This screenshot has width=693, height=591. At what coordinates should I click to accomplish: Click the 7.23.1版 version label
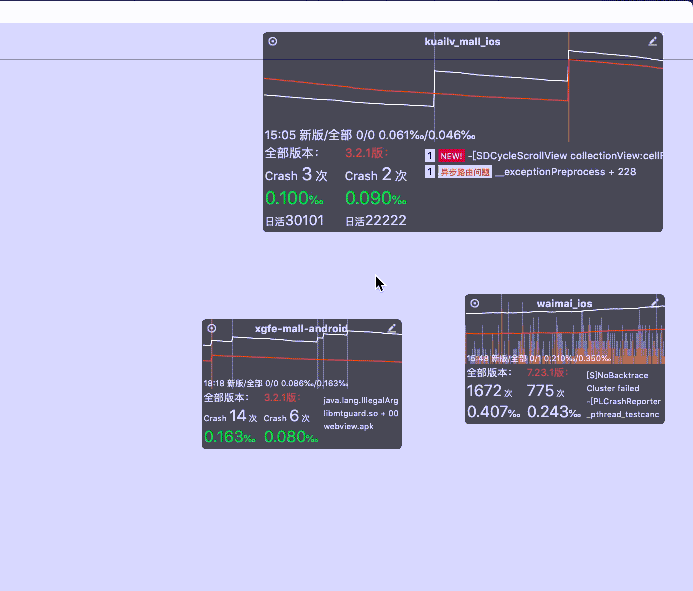547,373
